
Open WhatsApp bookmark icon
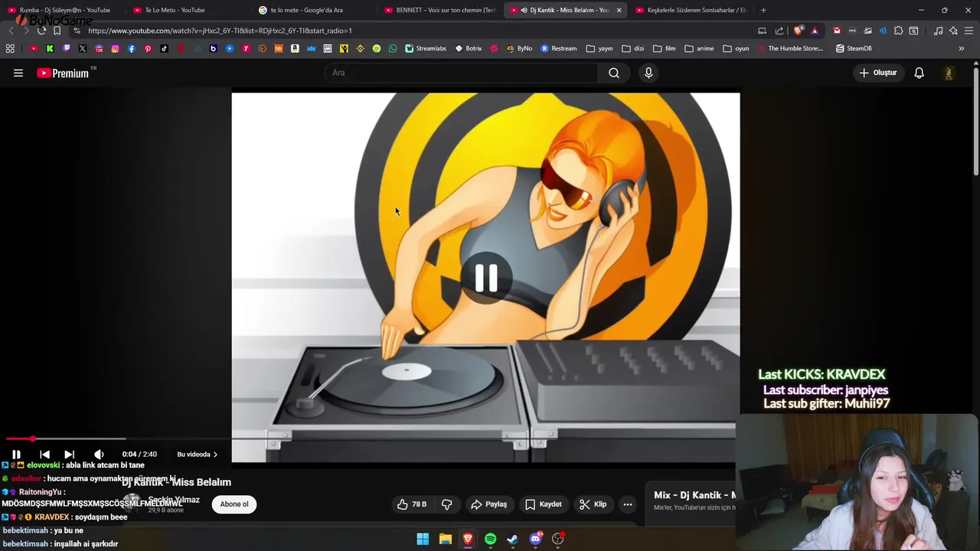(x=393, y=48)
